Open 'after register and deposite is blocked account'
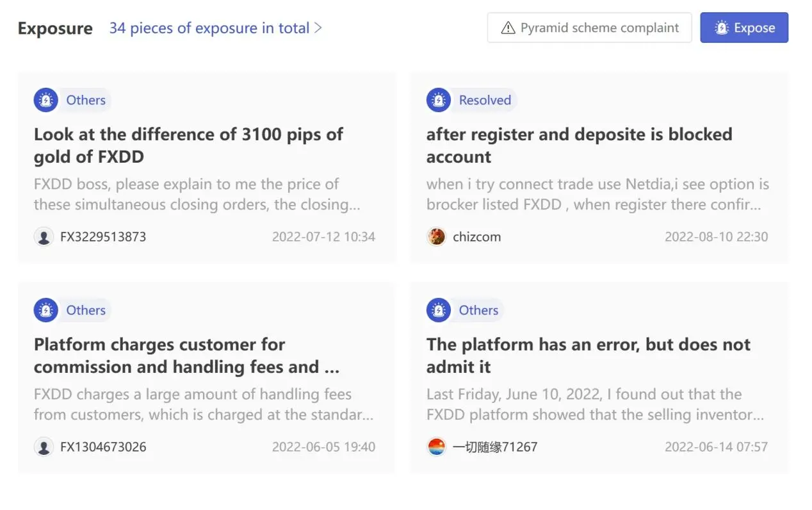The width and height of the screenshot is (812, 510). coord(580,145)
